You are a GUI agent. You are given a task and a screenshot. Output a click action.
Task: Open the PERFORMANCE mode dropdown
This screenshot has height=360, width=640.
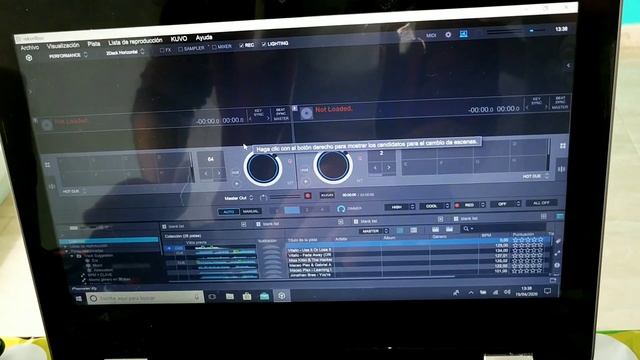click(x=68, y=55)
